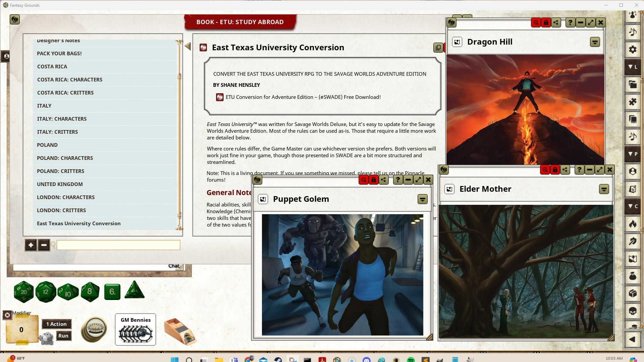This screenshot has height=362, width=644.
Task: Share the Dragon Hill image window
Action: [556, 22]
